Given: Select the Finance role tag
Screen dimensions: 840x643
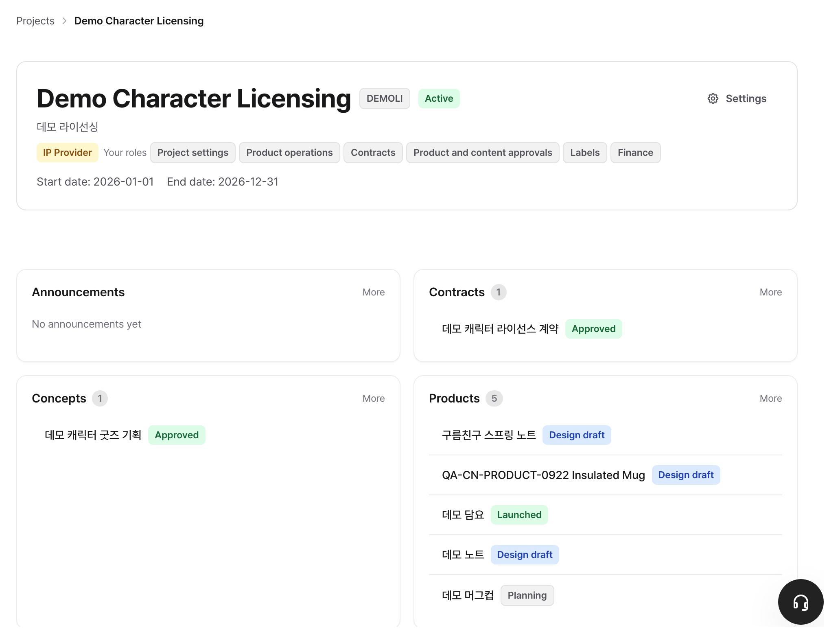Looking at the screenshot, I should [635, 153].
